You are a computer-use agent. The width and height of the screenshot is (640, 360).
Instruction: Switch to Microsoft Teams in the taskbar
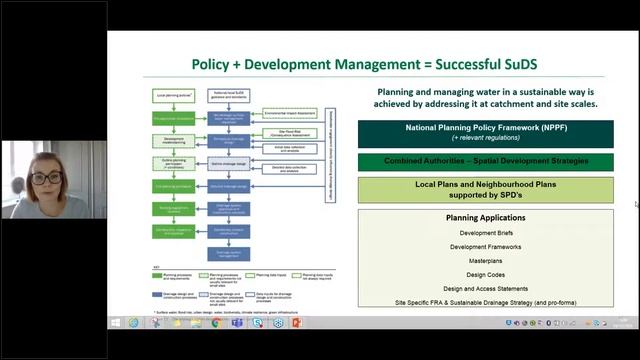(237, 323)
